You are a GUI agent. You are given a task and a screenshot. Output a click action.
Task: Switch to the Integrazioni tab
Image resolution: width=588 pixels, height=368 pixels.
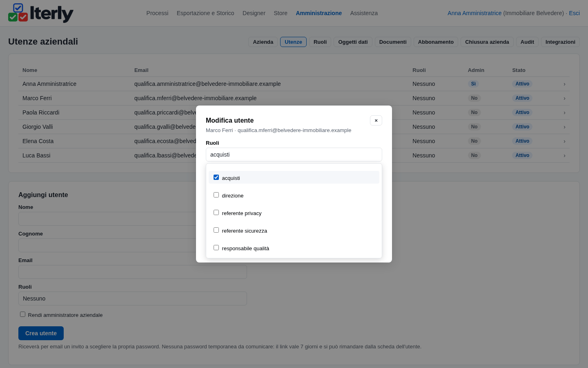pyautogui.click(x=560, y=42)
